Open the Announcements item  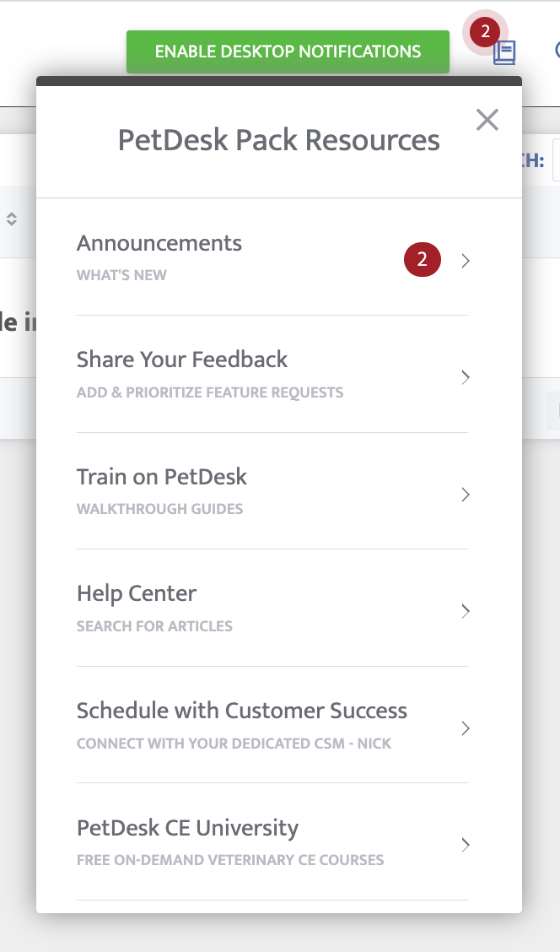point(159,244)
